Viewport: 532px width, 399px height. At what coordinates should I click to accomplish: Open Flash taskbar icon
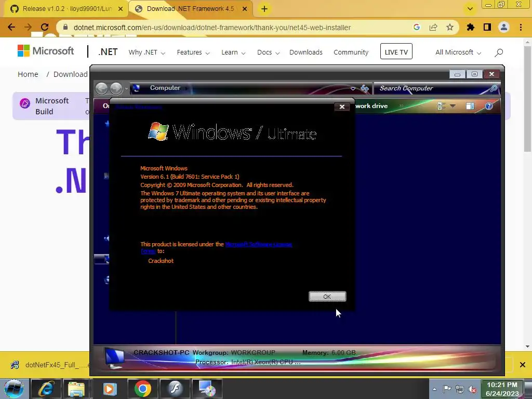coord(175,389)
